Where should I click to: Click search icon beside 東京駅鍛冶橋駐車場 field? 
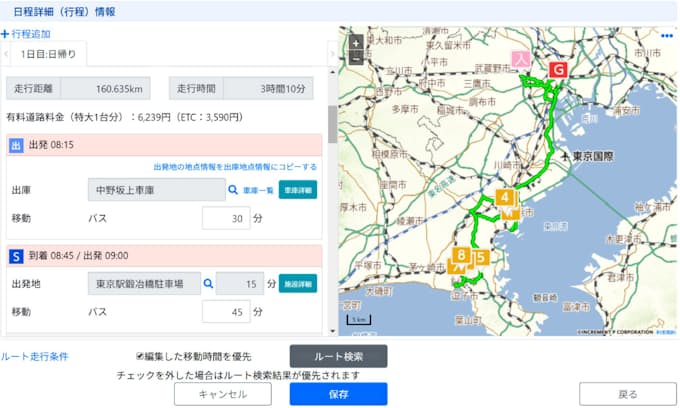209,284
